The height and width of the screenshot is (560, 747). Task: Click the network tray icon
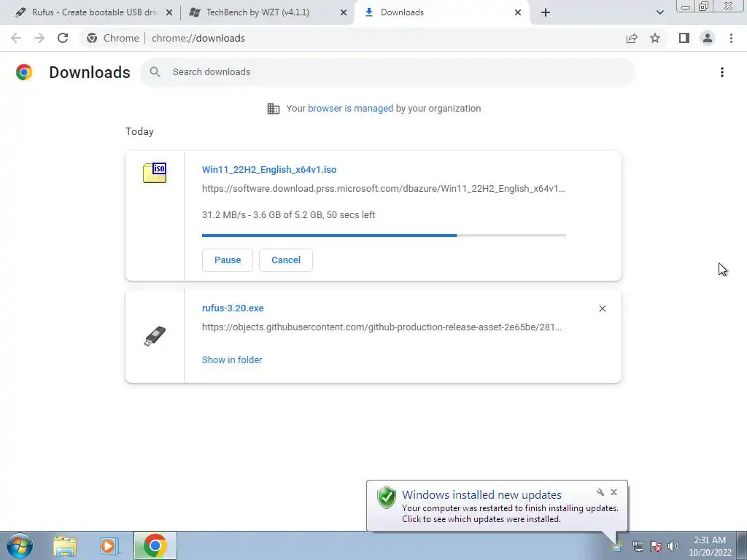tap(638, 546)
